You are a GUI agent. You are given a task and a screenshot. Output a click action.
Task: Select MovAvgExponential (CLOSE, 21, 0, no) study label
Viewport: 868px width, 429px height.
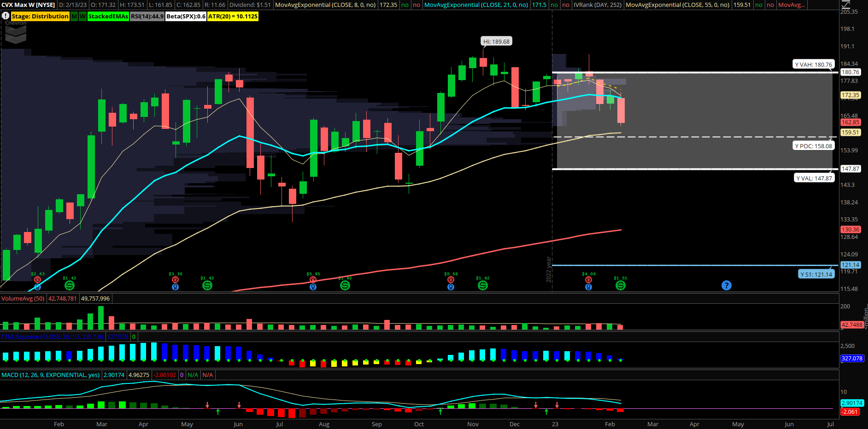476,5
